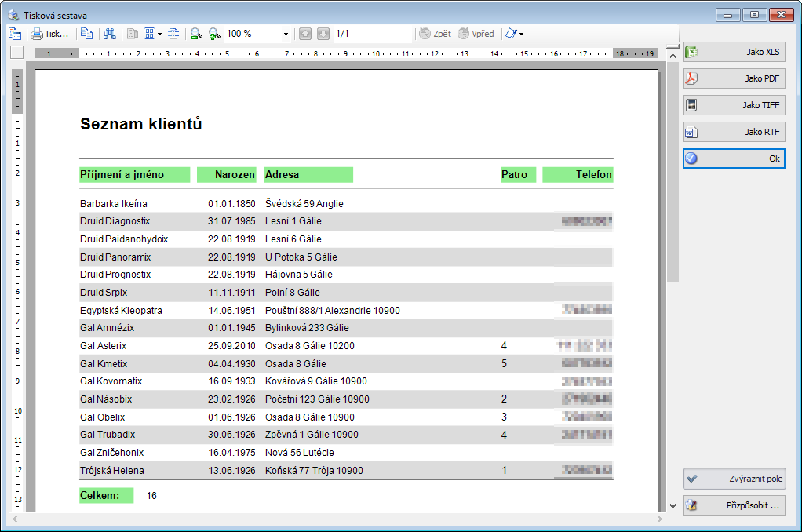The width and height of the screenshot is (802, 532).
Task: Click the Přizpůsobit customize button
Action: (733, 505)
